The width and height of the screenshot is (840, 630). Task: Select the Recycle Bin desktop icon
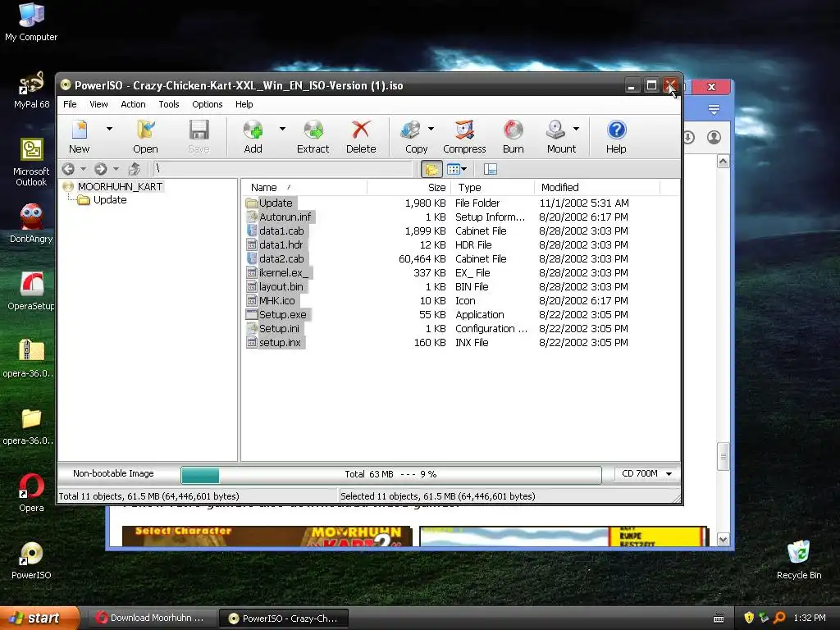(799, 559)
